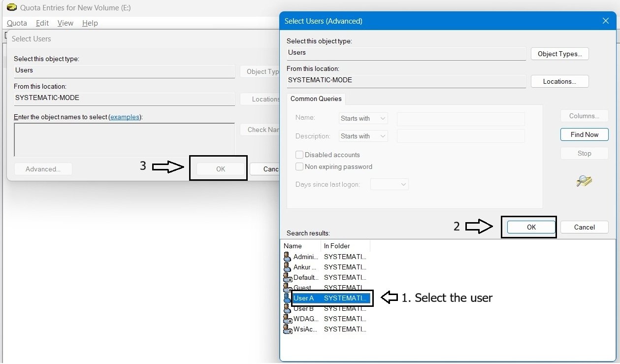Click the object names text box
This screenshot has height=364, width=620.
tap(125, 139)
